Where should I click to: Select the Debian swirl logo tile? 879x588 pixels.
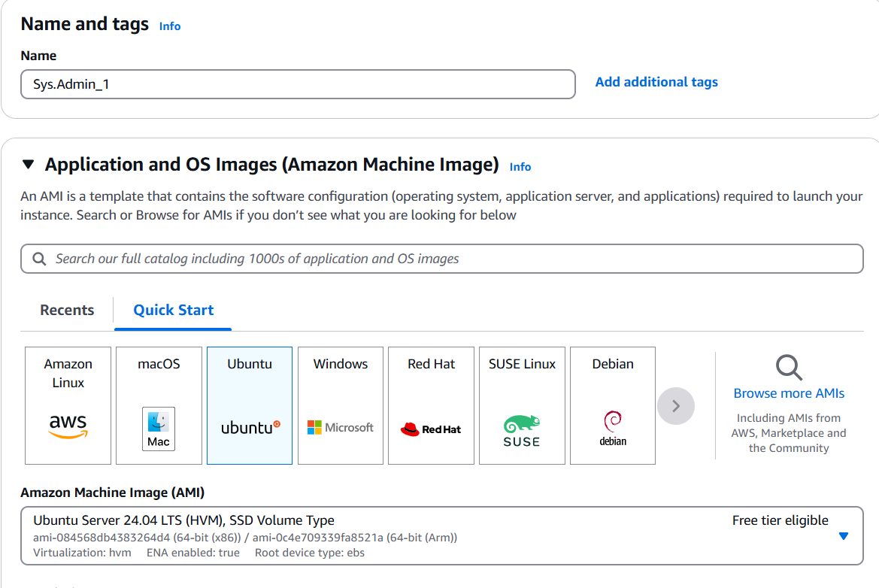[x=613, y=405]
